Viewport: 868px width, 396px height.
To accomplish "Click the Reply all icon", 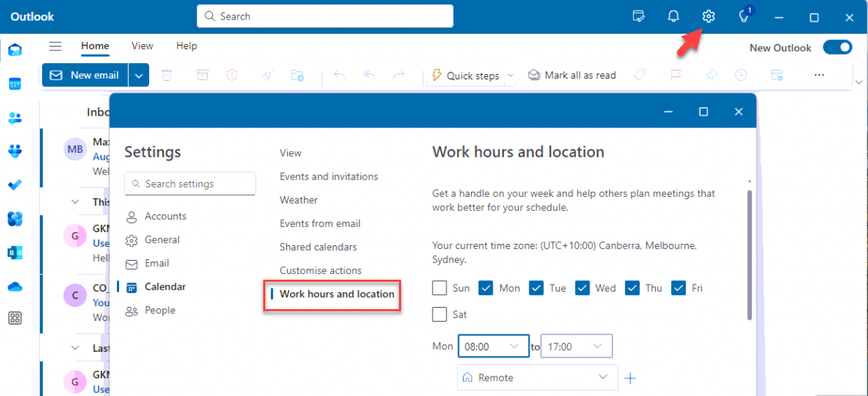I will point(370,75).
